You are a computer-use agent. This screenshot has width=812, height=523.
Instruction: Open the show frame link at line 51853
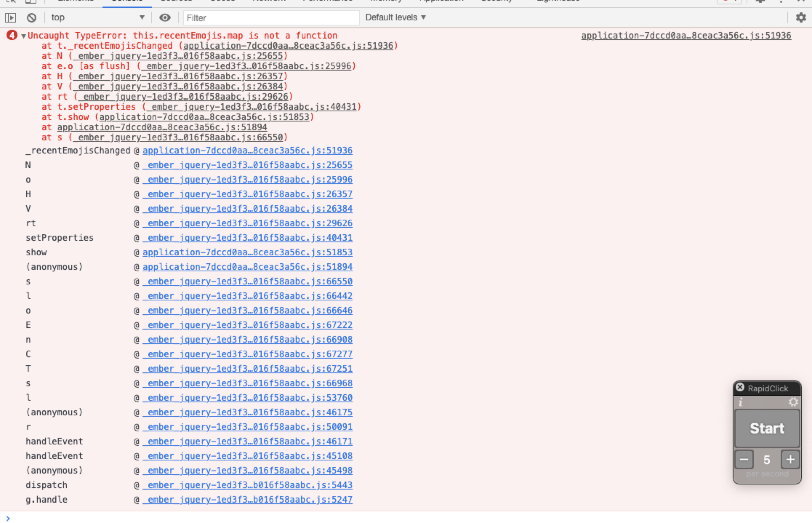247,252
